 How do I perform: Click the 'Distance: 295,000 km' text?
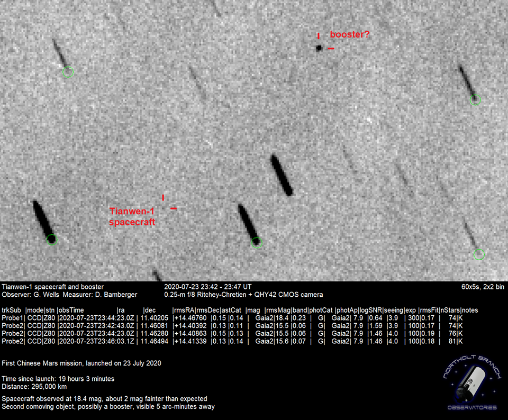pyautogui.click(x=34, y=387)
